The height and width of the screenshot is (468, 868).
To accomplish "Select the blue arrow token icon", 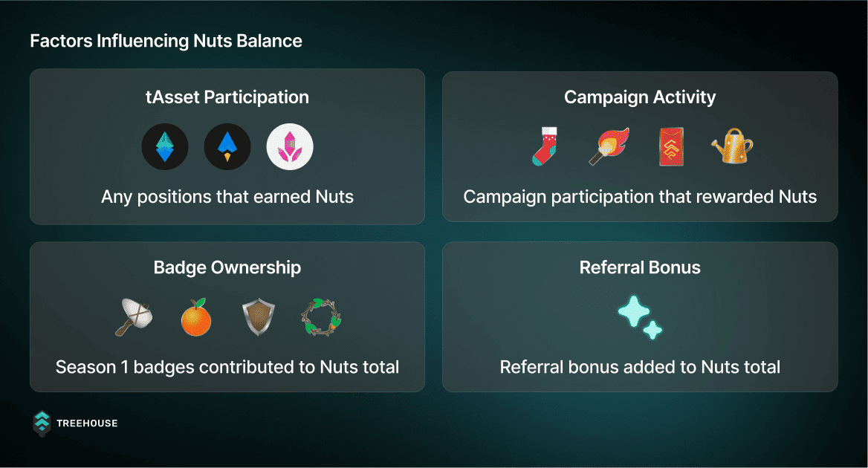I will (227, 146).
